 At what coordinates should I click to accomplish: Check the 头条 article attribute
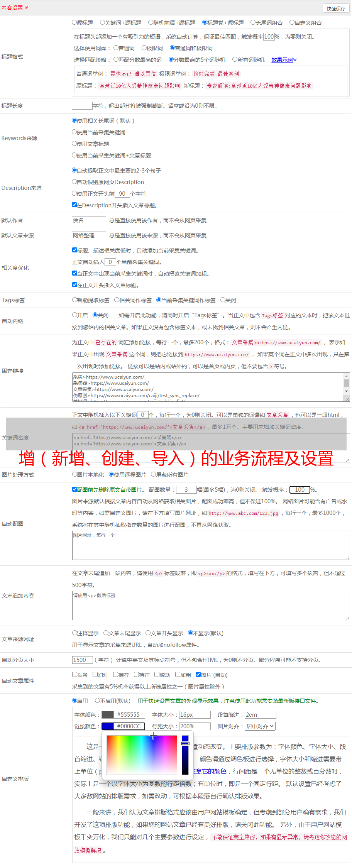click(x=75, y=675)
